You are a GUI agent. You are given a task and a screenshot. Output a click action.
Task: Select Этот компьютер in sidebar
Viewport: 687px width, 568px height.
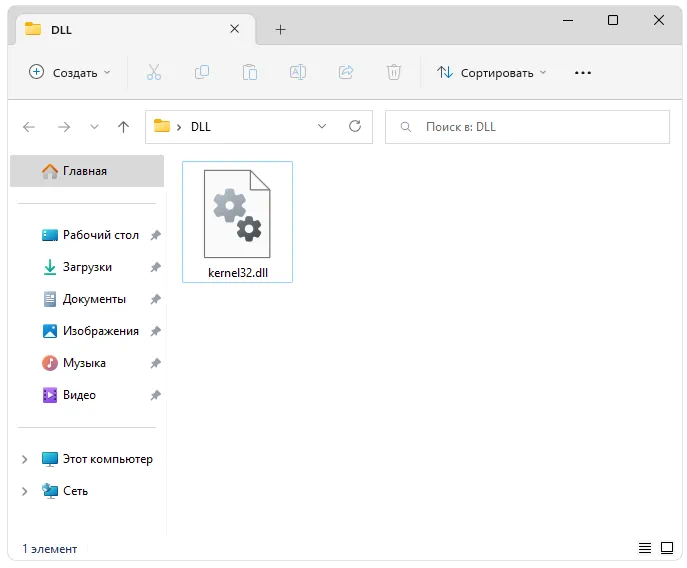point(97,459)
